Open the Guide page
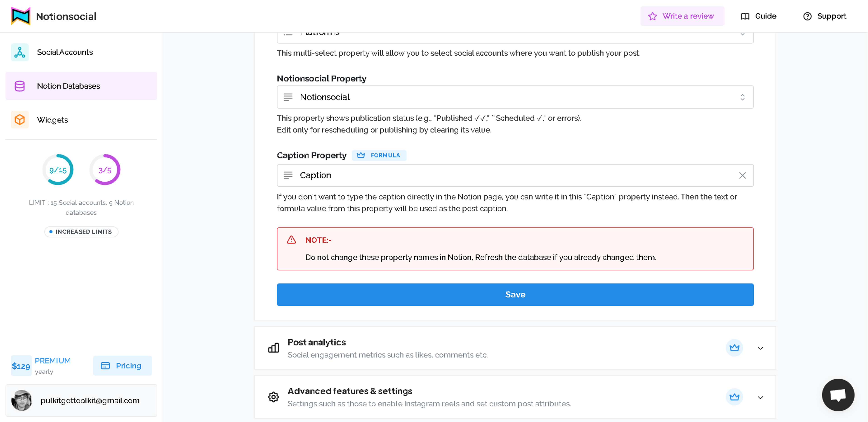The image size is (868, 422). point(759,16)
